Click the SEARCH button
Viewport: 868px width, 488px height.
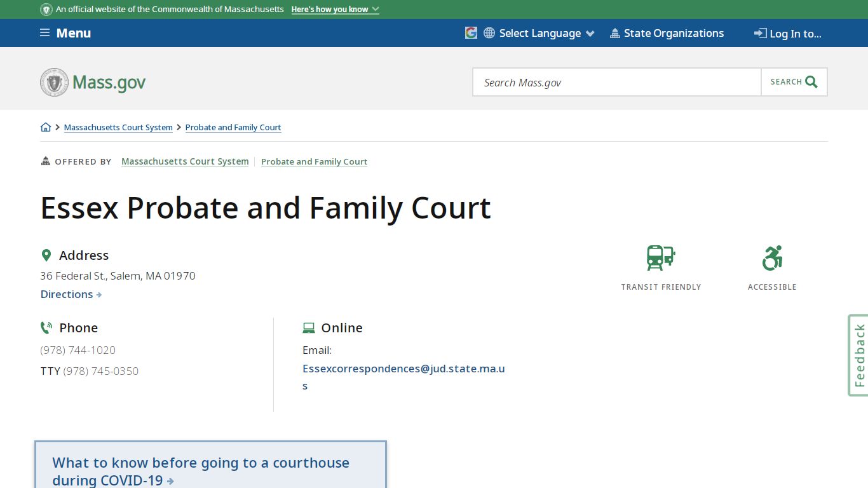[x=794, y=82]
